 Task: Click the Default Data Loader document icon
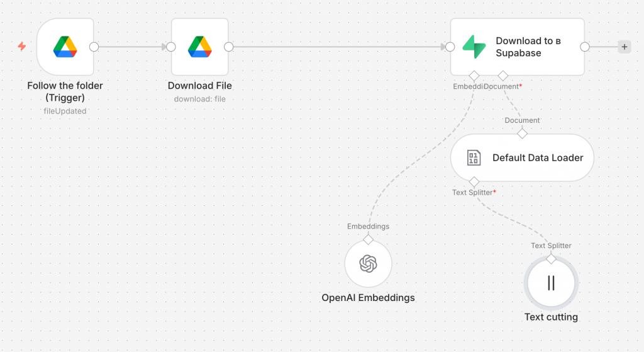pos(474,158)
